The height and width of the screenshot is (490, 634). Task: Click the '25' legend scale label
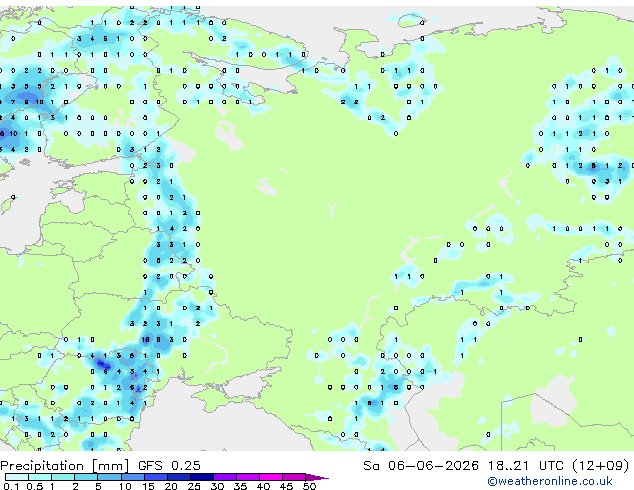tap(194, 486)
